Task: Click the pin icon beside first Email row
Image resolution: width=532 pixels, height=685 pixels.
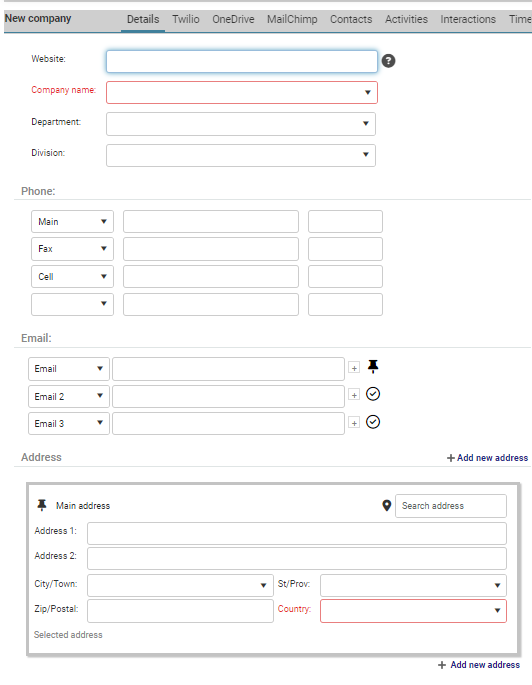Action: coord(373,366)
